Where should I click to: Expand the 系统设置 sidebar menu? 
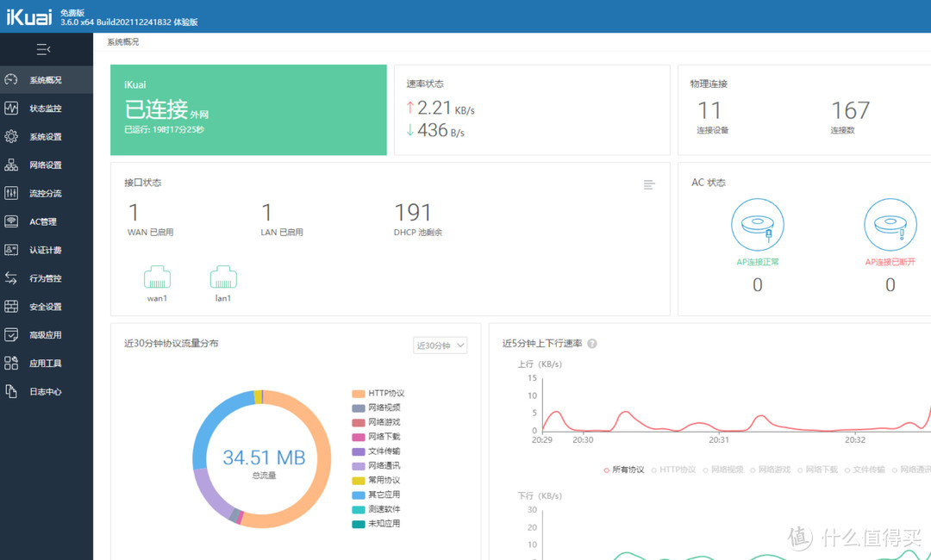tap(46, 137)
